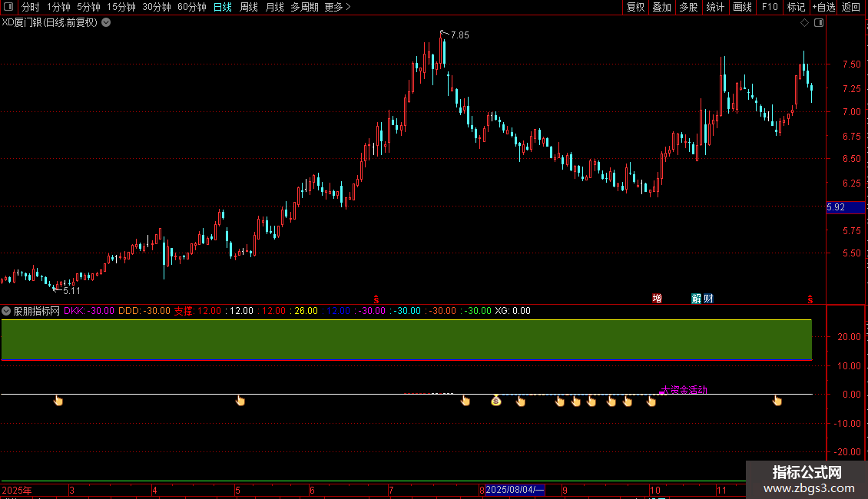Click the money bag marker on indicator line
This screenshot has height=499, width=868.
pyautogui.click(x=496, y=400)
